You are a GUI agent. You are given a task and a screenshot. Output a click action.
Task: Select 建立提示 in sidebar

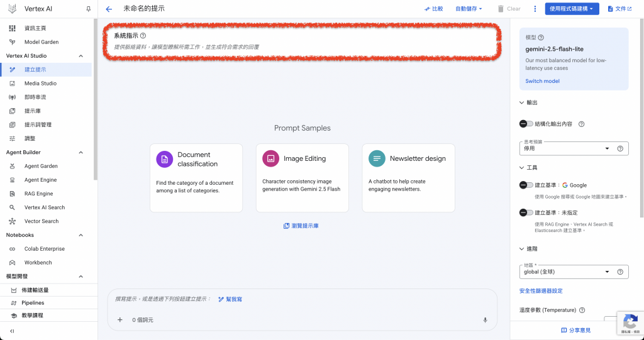point(46,70)
